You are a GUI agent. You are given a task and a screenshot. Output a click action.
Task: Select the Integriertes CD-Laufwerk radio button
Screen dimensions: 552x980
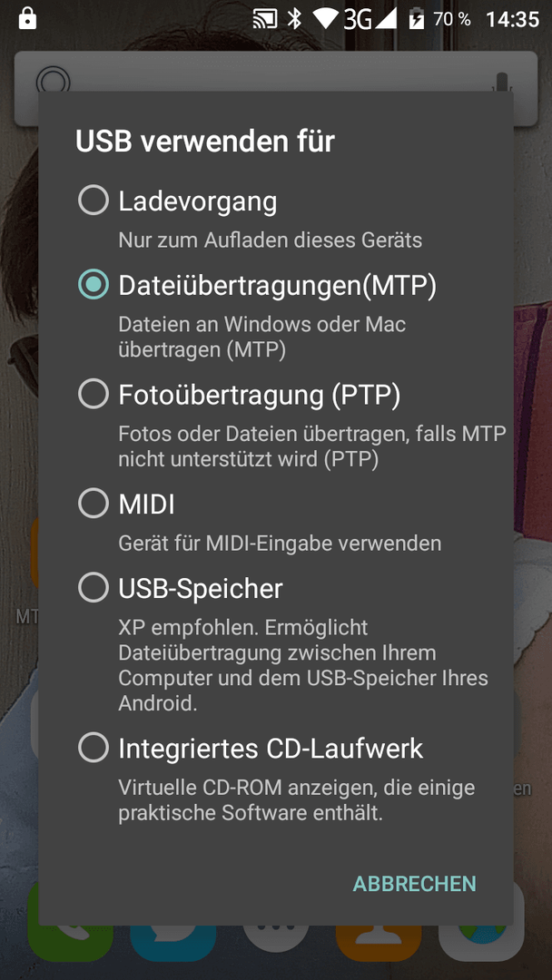coord(94,748)
